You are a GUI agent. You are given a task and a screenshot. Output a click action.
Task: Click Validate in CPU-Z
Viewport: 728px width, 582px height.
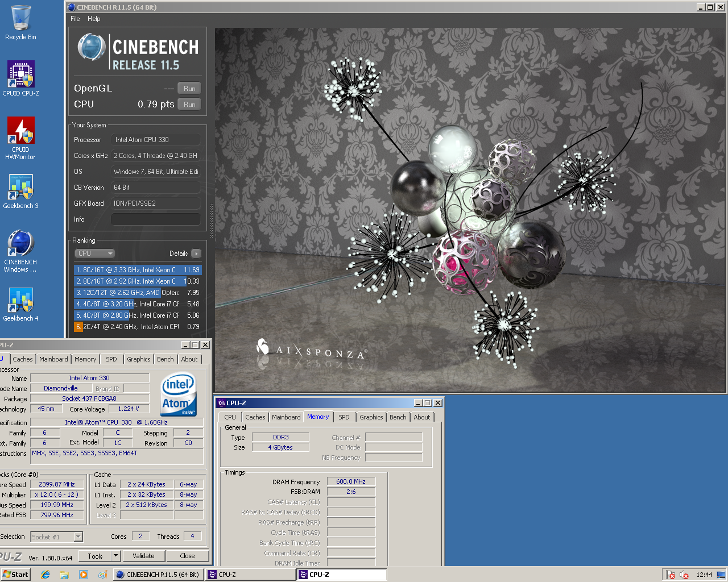click(143, 556)
